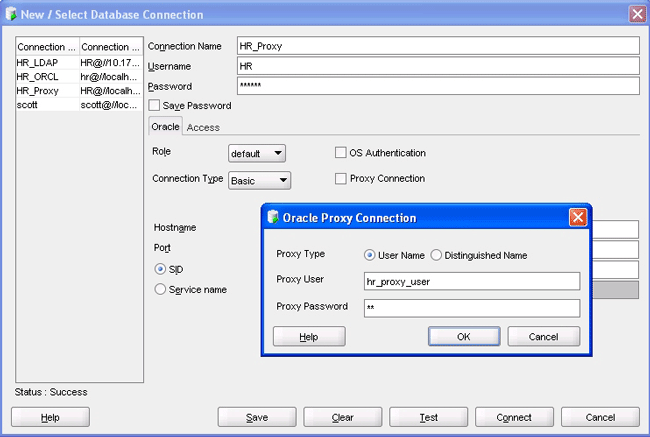Click OK in the proxy dialog

[464, 336]
